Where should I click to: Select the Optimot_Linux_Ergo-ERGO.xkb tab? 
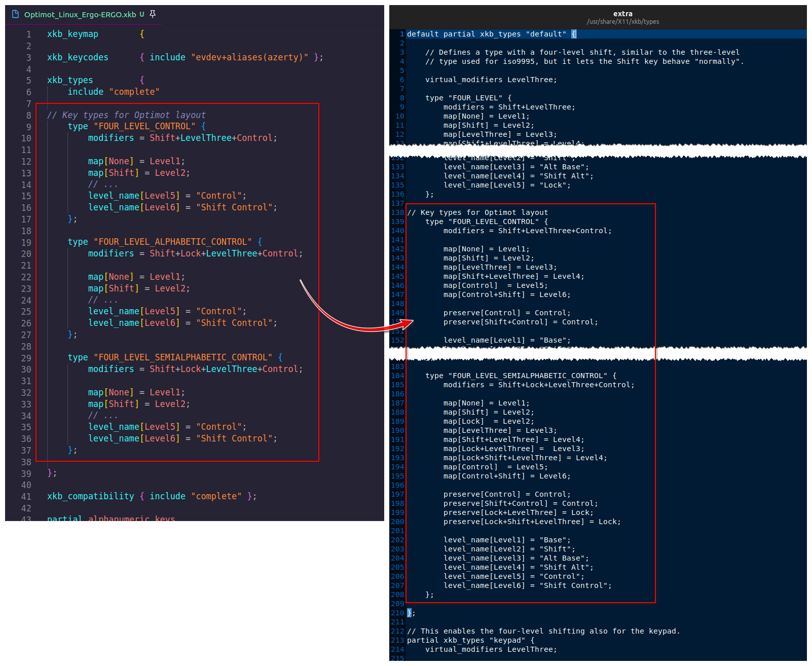tap(80, 14)
